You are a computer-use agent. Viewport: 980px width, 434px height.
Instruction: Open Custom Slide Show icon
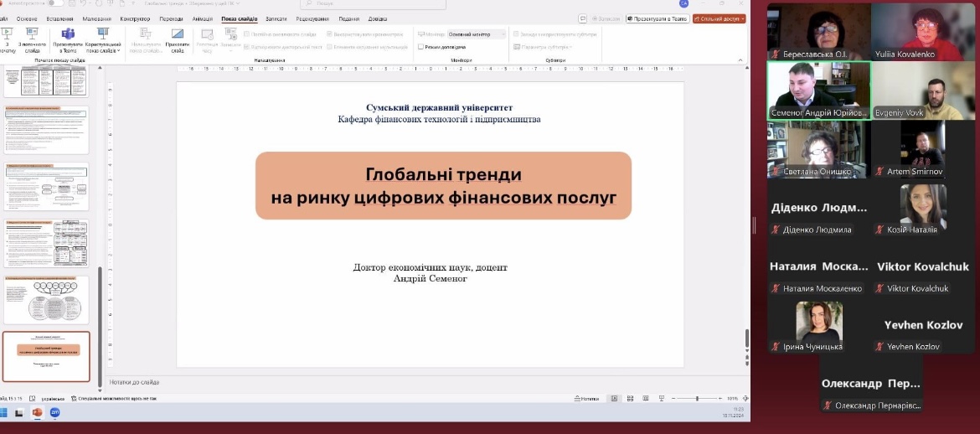click(103, 34)
